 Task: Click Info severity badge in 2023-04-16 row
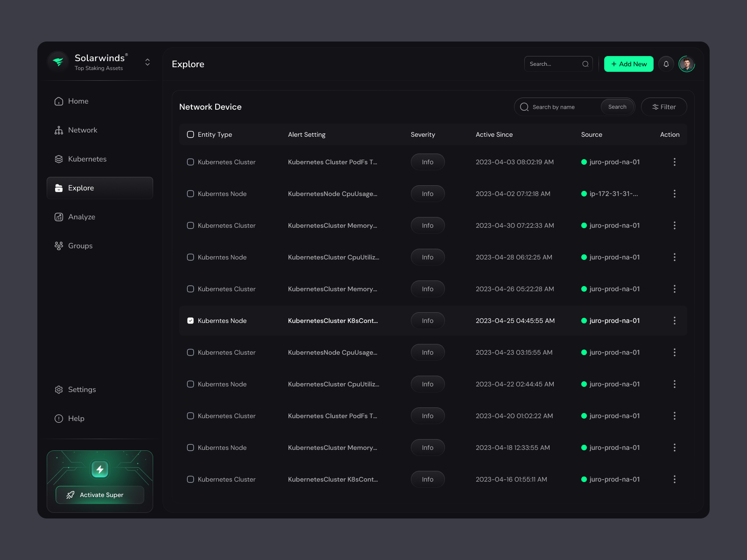pos(428,479)
